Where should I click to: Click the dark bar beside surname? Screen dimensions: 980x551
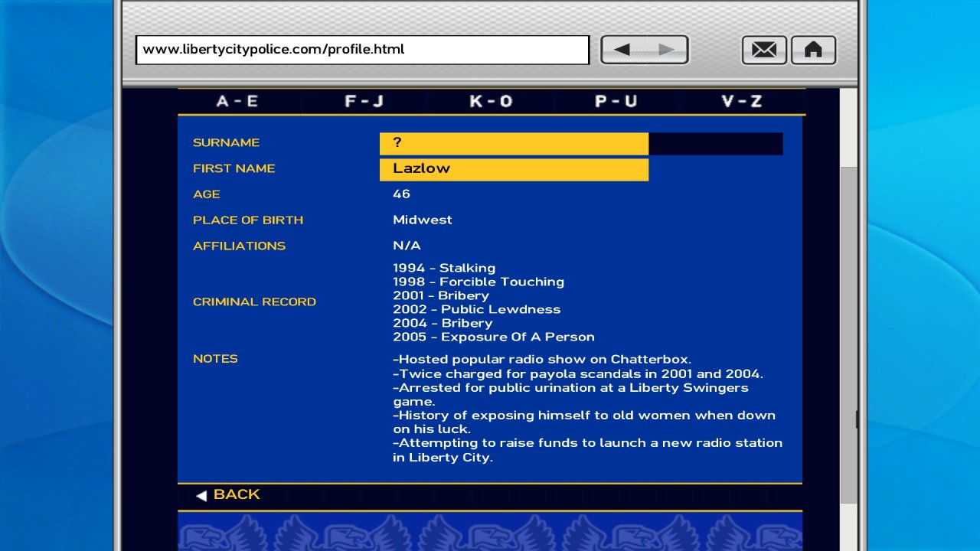coord(716,144)
